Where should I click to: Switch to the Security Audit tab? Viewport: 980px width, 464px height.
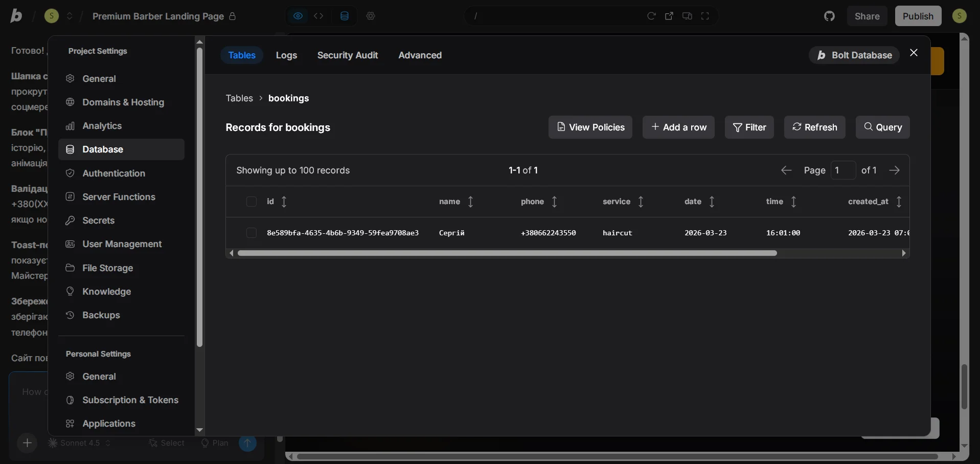(348, 55)
